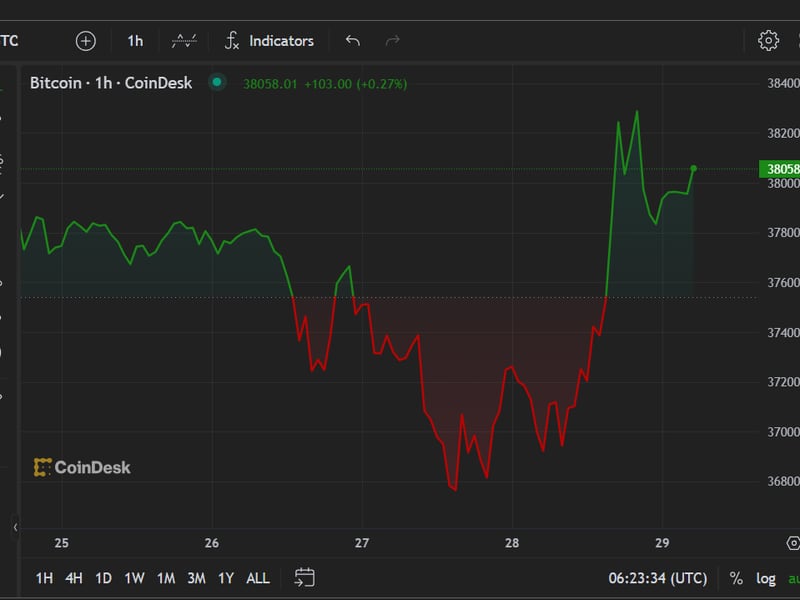Open the 1h interval dropdown

tap(135, 41)
